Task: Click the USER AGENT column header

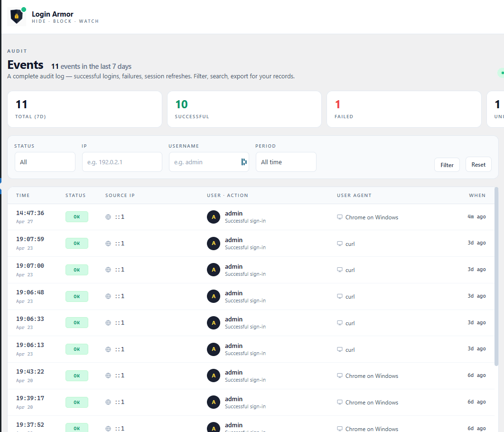Action: (353, 195)
